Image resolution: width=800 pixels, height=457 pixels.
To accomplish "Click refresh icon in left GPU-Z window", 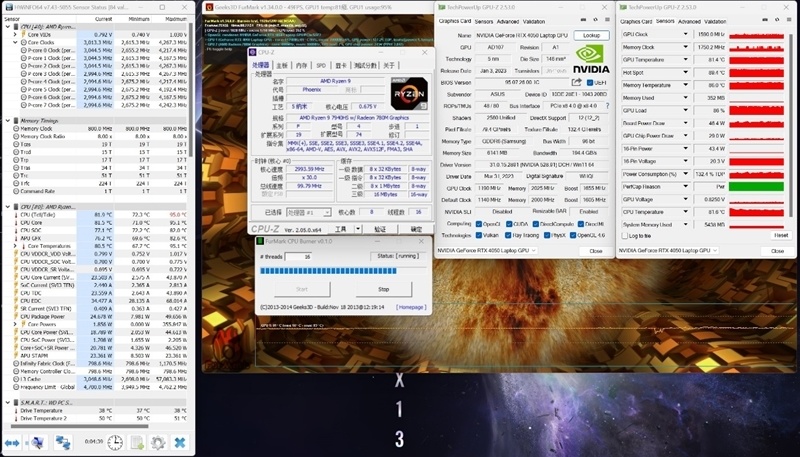I will point(595,20).
